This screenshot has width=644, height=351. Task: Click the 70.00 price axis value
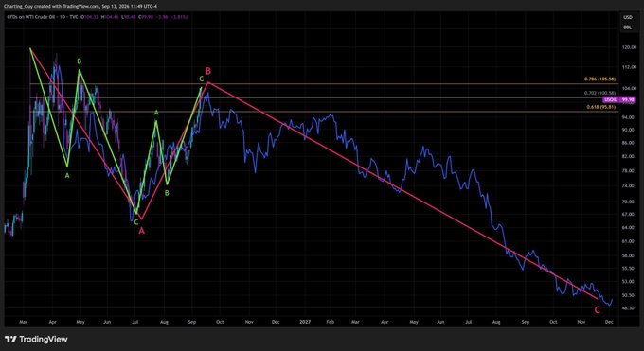(629, 202)
